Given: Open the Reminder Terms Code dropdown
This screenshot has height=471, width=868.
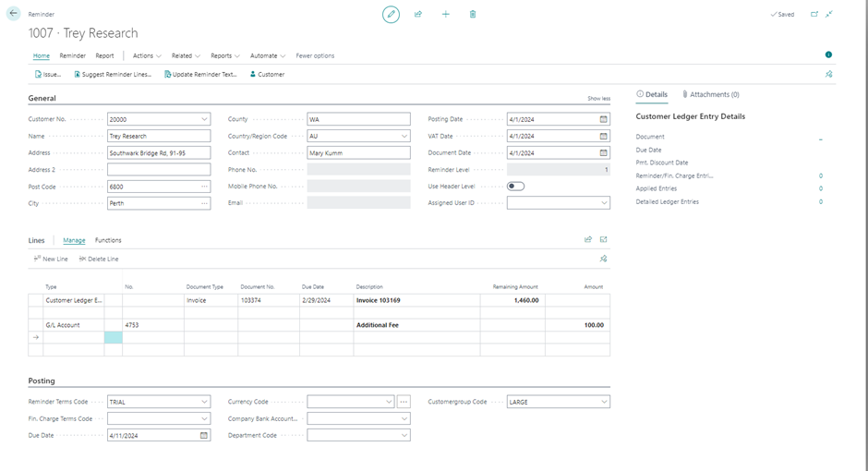Looking at the screenshot, I should (204, 402).
